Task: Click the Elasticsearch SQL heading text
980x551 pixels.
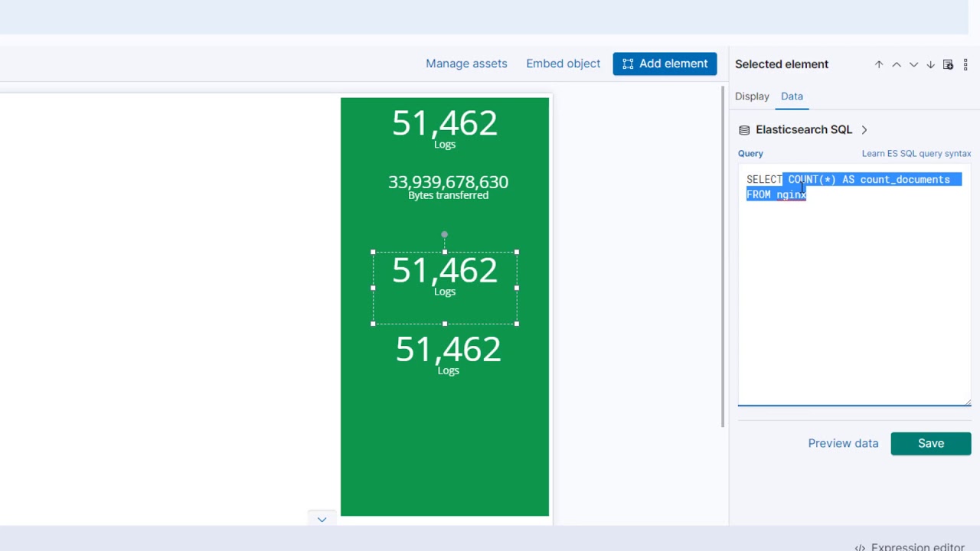Action: point(804,130)
